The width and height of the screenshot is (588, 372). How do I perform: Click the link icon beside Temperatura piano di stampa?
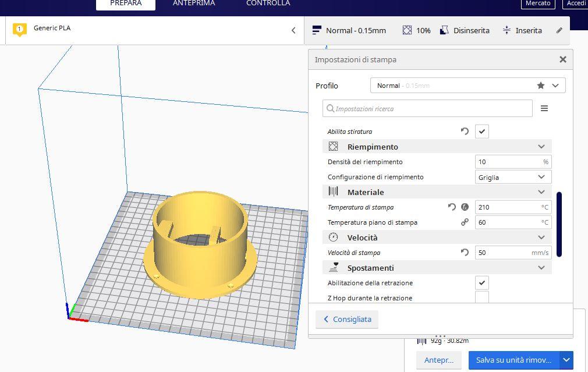465,222
